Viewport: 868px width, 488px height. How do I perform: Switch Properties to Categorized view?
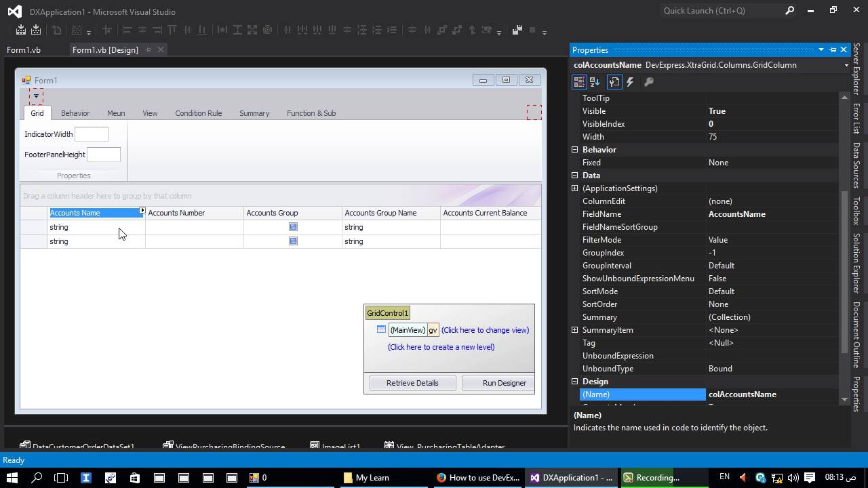click(x=579, y=82)
